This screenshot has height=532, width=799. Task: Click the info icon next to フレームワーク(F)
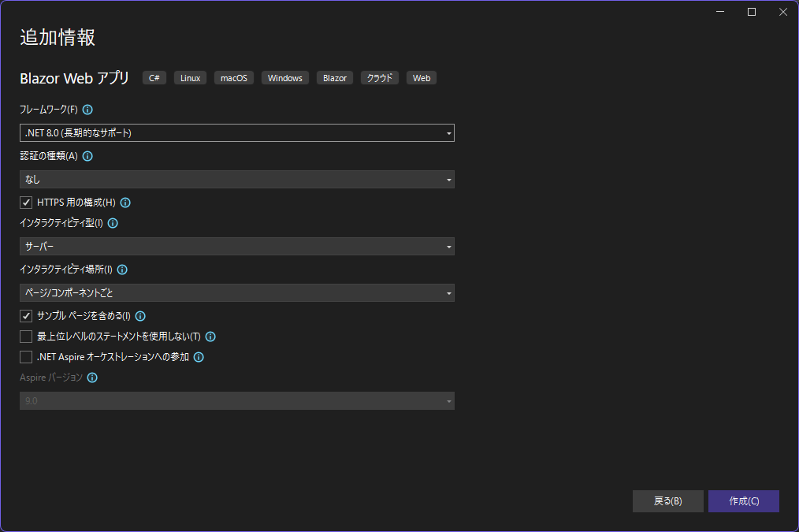87,110
